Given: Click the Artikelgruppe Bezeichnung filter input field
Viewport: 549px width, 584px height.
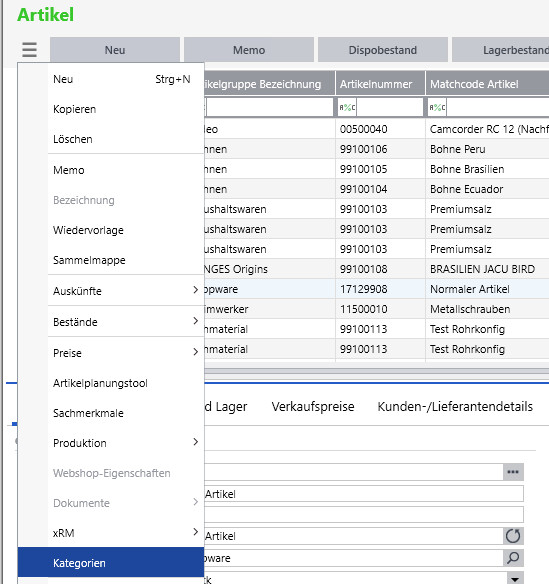Looking at the screenshot, I should [270, 108].
